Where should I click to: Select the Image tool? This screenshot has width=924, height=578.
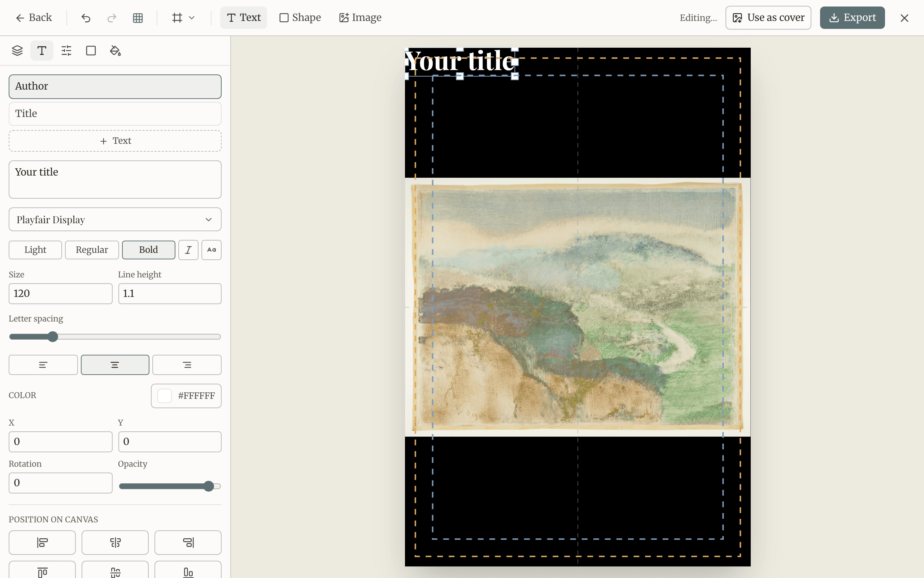click(x=360, y=18)
